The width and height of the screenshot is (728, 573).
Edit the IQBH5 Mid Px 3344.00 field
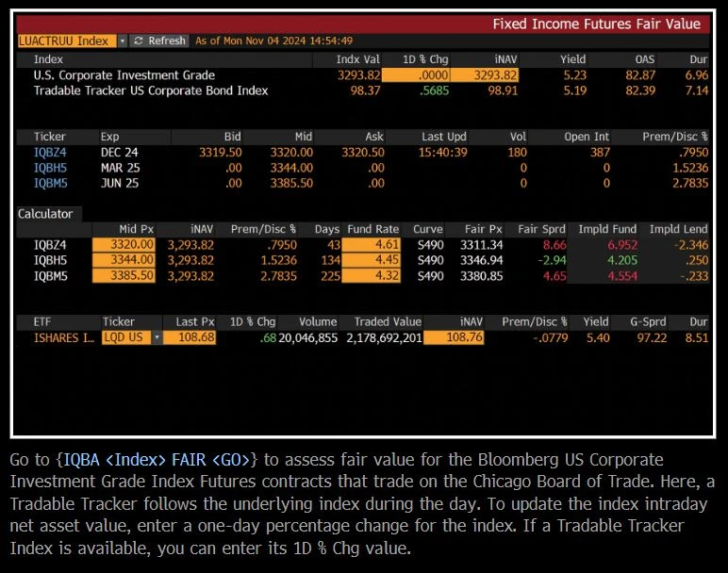[124, 260]
